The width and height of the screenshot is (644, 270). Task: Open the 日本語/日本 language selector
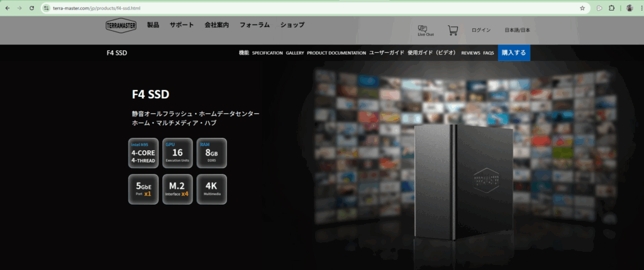(518, 30)
